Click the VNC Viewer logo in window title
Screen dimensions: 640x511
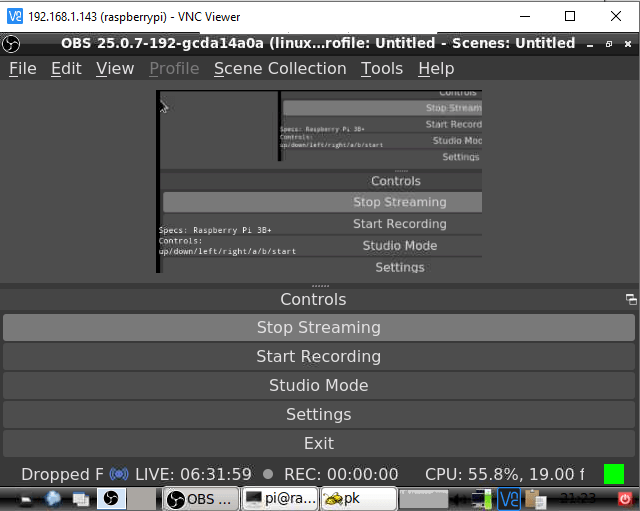click(15, 16)
